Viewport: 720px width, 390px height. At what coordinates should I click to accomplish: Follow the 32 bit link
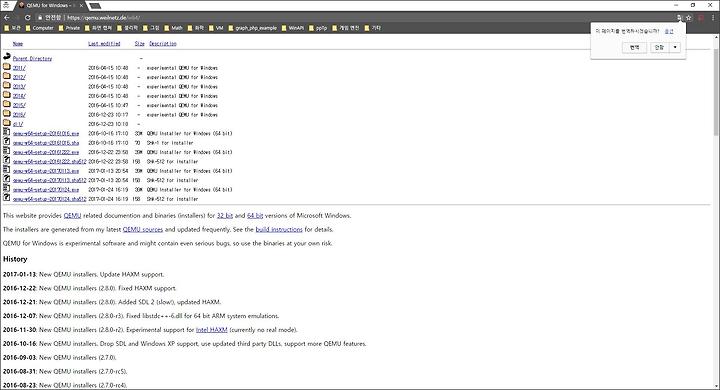225,215
